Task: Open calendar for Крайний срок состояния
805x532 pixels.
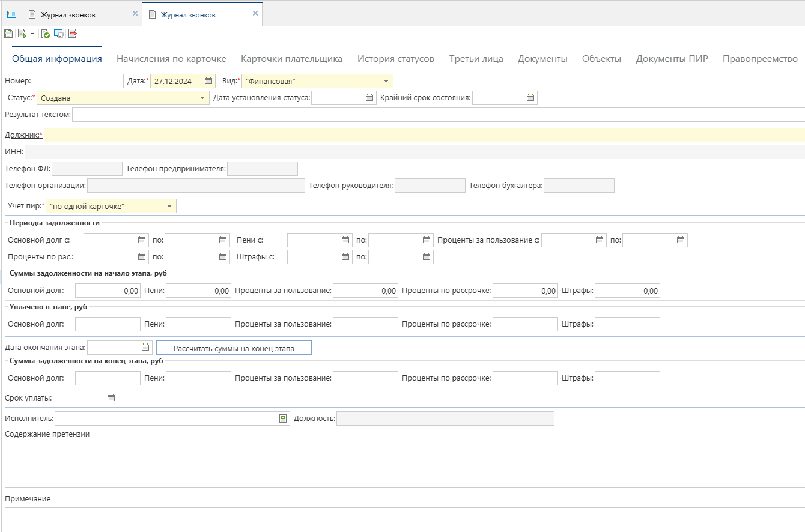Action: click(x=530, y=98)
